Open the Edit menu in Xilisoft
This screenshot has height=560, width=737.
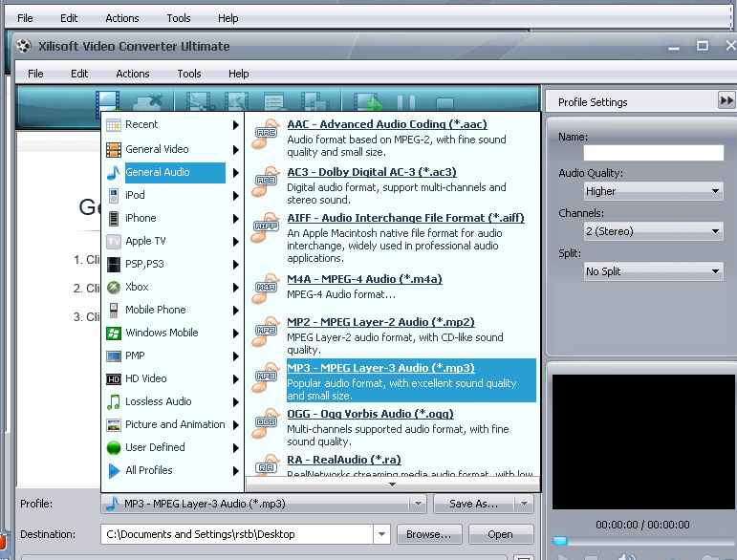[x=79, y=74]
